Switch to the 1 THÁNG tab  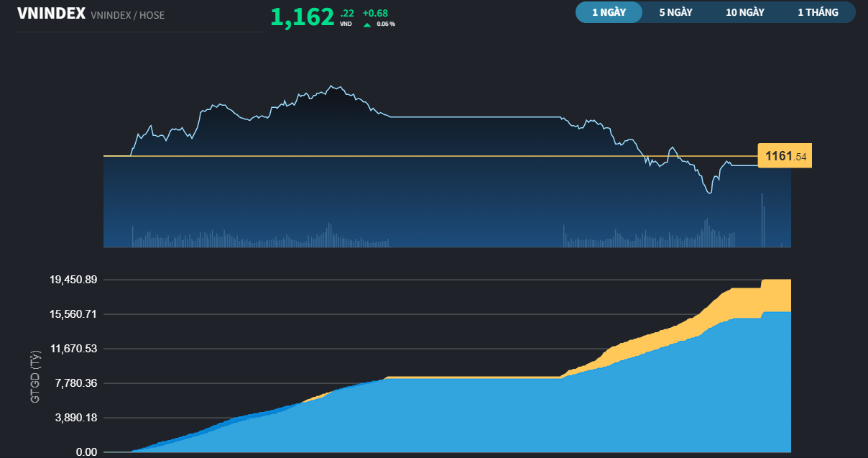pos(818,12)
